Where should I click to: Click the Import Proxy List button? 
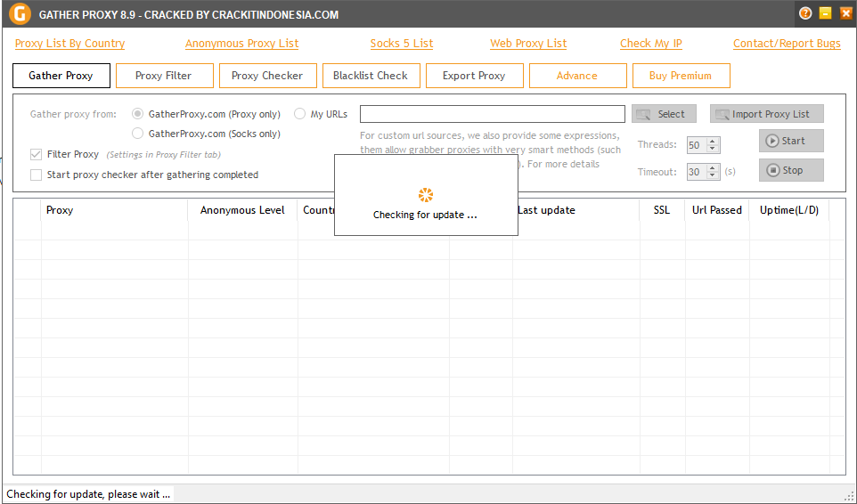point(766,114)
